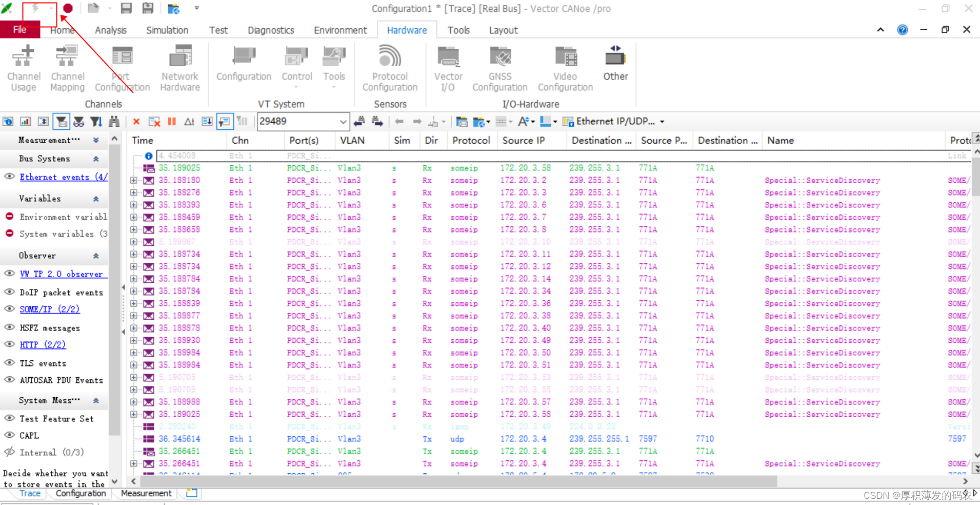The width and height of the screenshot is (980, 505).
Task: Click the horizontal scrollbar of the trace
Action: [458, 481]
